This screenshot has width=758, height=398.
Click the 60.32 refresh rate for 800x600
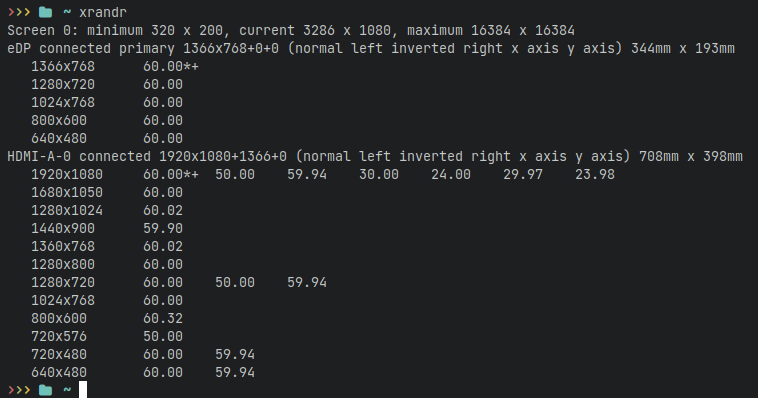(x=163, y=318)
